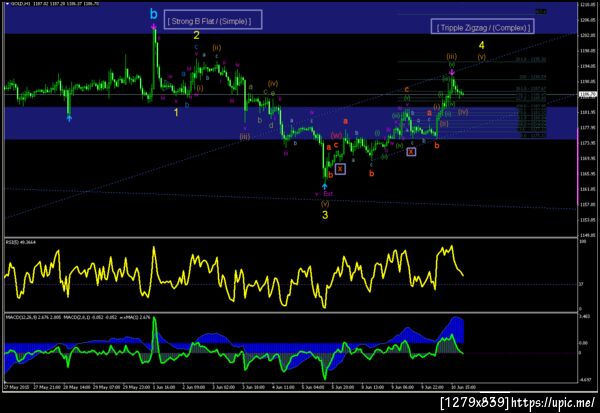Click the 1194.05 price axis label
The image size is (600, 413).
(x=587, y=66)
